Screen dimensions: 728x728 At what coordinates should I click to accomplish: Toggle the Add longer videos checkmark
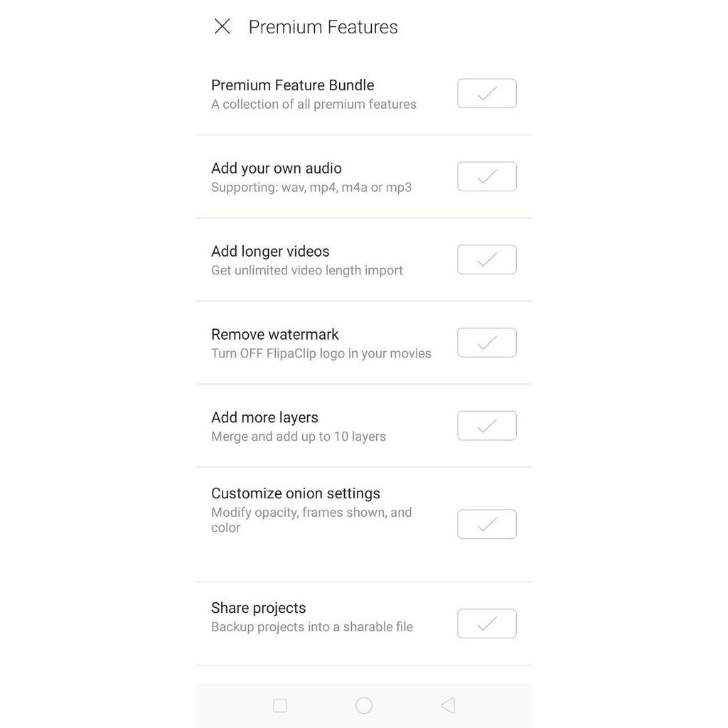pos(486,259)
